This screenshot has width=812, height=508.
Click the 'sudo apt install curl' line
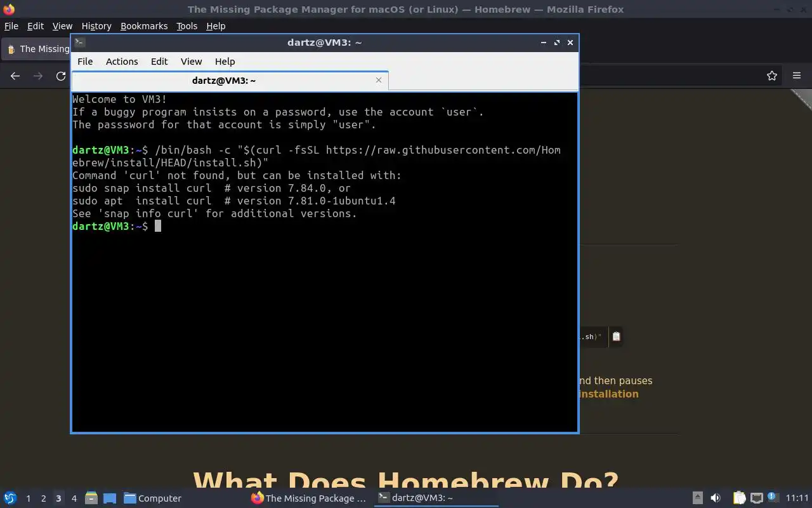[x=234, y=201]
